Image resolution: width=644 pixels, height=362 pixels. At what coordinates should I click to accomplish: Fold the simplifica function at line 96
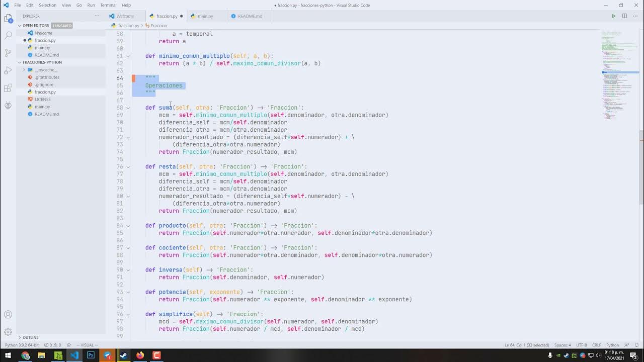pos(128,314)
